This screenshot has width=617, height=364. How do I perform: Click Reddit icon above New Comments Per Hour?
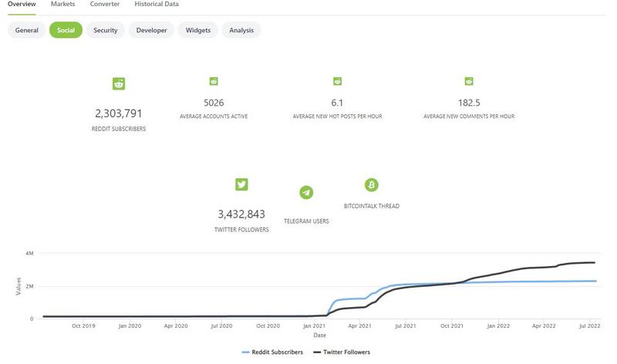(468, 81)
